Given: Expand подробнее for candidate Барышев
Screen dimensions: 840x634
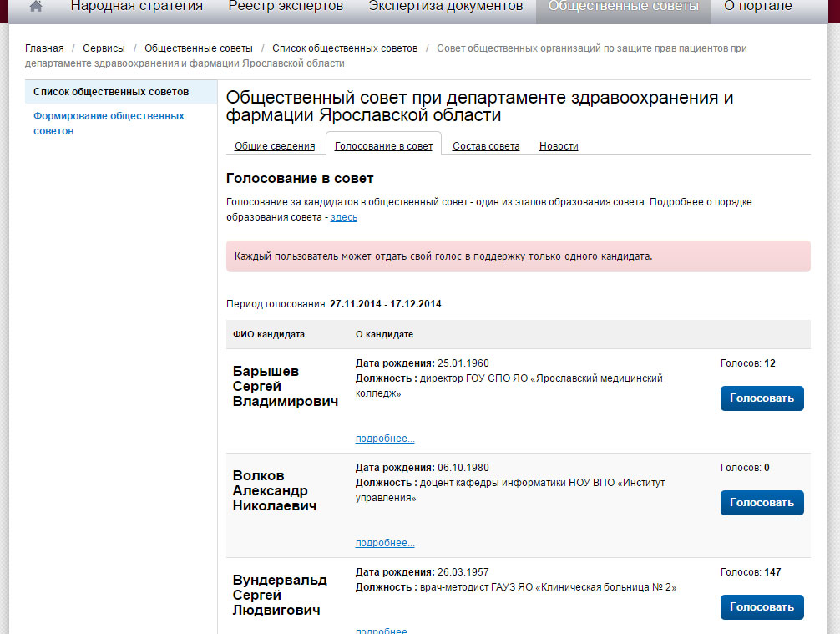Looking at the screenshot, I should point(385,439).
